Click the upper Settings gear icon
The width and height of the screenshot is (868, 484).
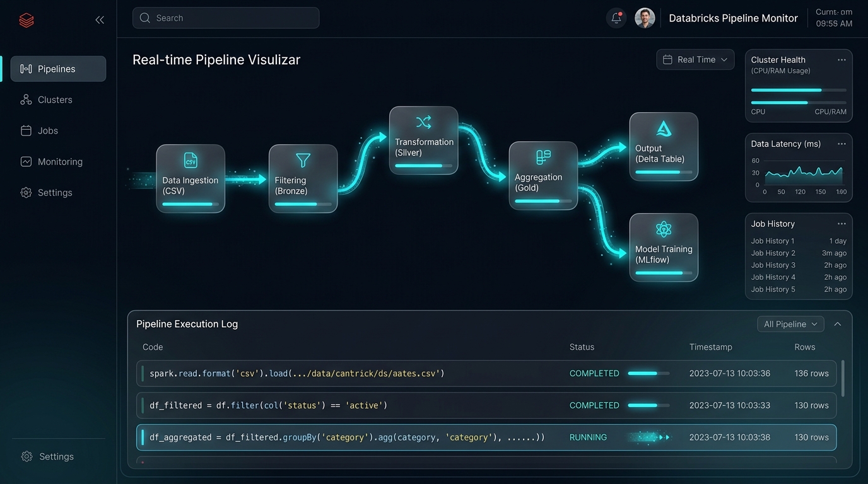[26, 192]
